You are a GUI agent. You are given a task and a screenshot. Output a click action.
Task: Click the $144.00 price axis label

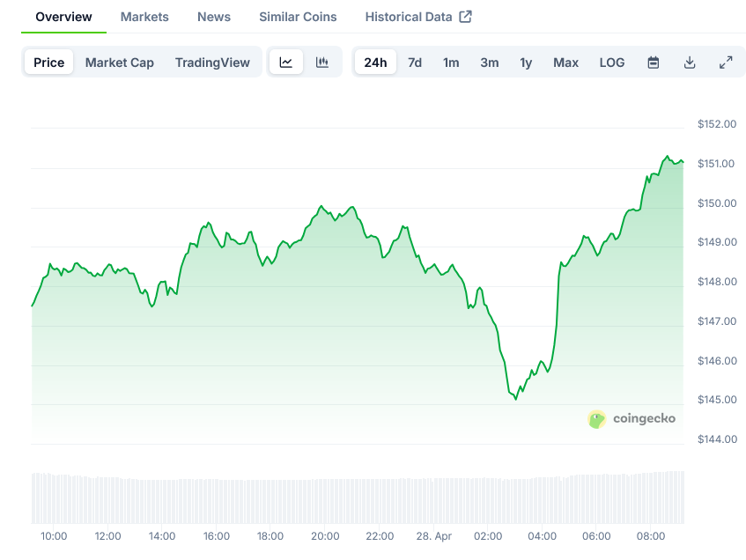tap(717, 439)
